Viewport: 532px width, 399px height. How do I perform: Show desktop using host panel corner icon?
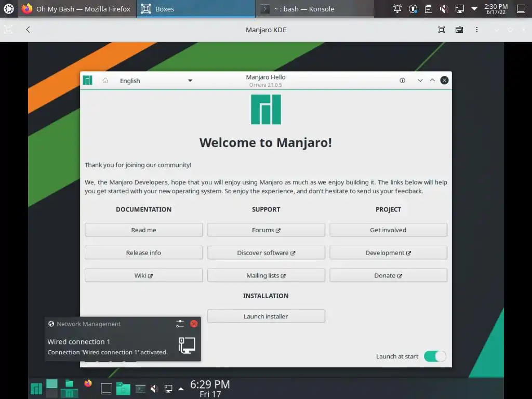click(521, 9)
